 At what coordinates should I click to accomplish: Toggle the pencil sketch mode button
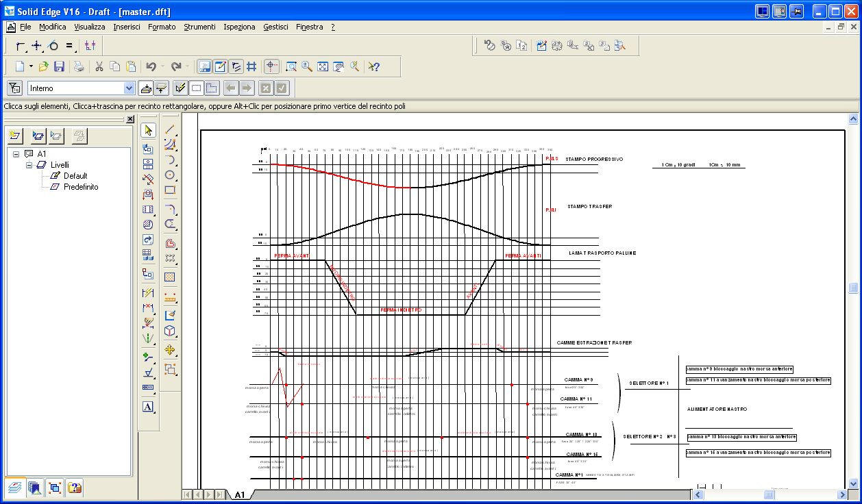coord(221,66)
